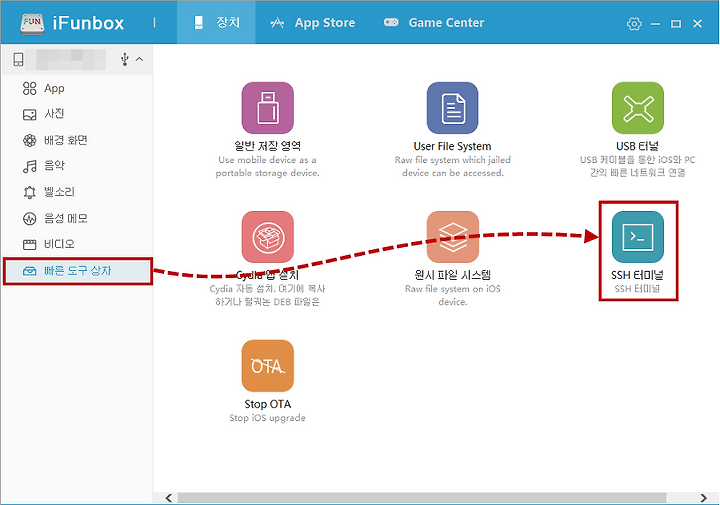
Task: Select 사진 in the sidebar
Action: [77, 114]
